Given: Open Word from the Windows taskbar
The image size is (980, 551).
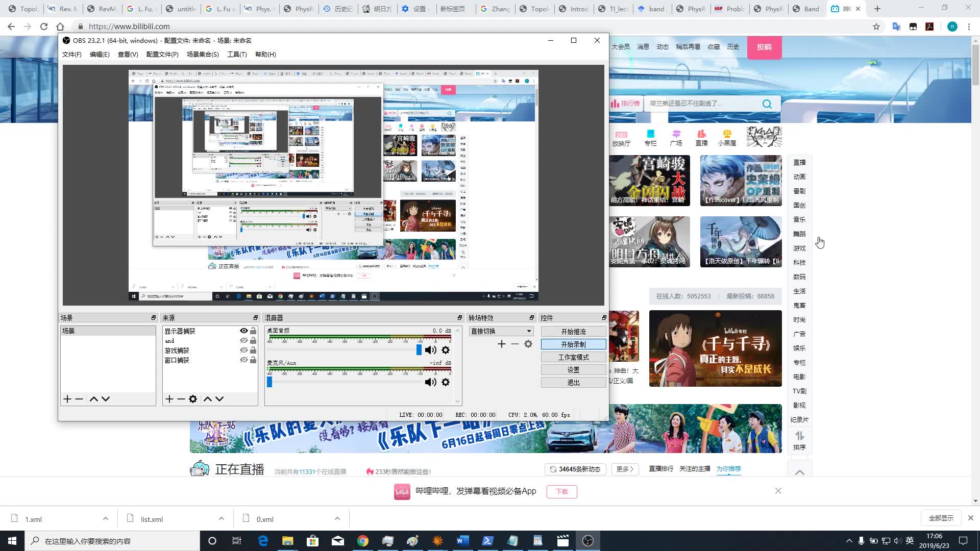Looking at the screenshot, I should coord(463,541).
